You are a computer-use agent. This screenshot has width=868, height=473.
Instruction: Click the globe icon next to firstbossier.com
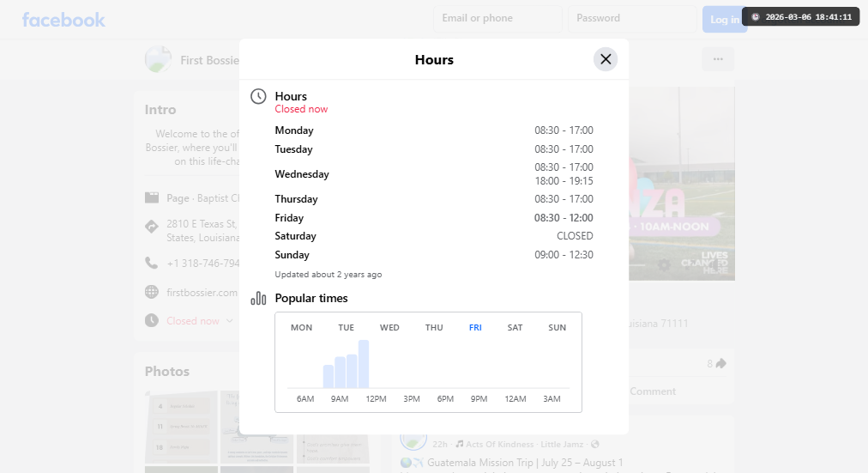coord(152,292)
